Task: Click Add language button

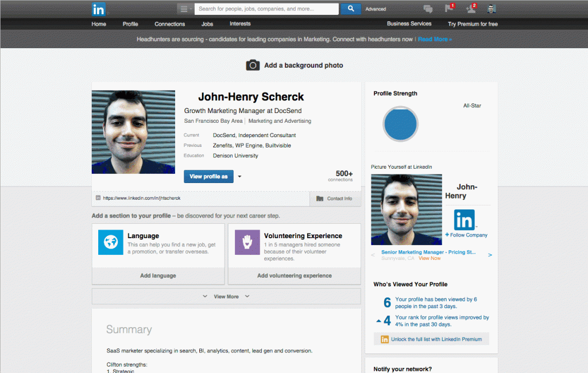Action: [x=158, y=275]
